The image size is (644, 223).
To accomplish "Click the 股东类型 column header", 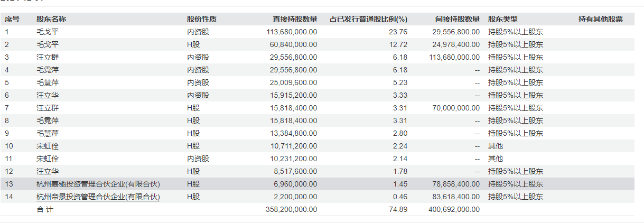I will click(x=503, y=19).
